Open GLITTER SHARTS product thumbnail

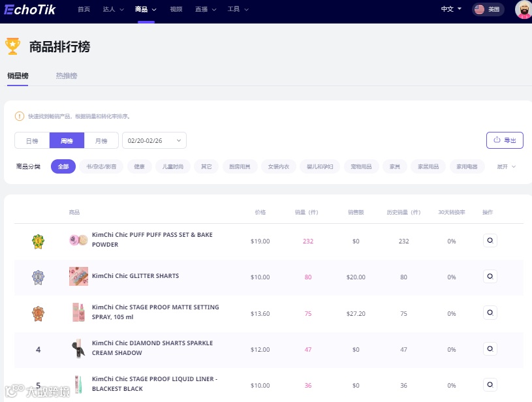(x=78, y=276)
